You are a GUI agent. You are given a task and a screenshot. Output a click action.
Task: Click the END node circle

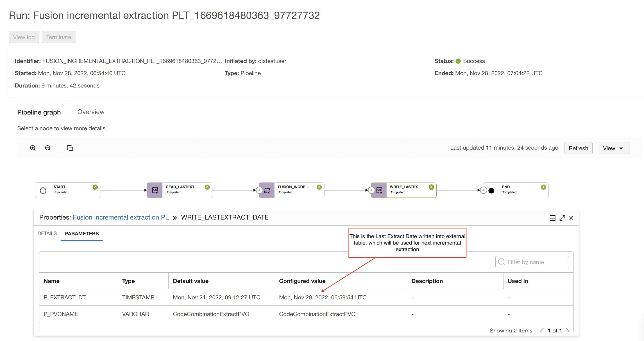492,190
